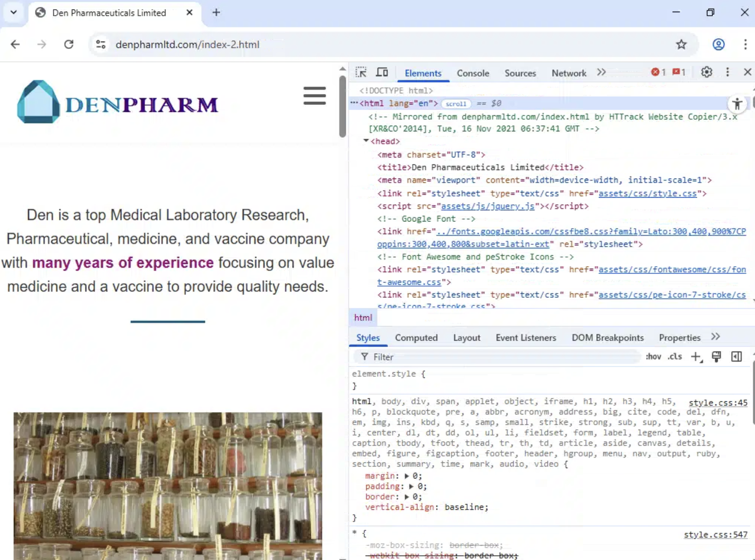Image resolution: width=755 pixels, height=560 pixels.
Task: Click the address bar URL
Action: [188, 44]
